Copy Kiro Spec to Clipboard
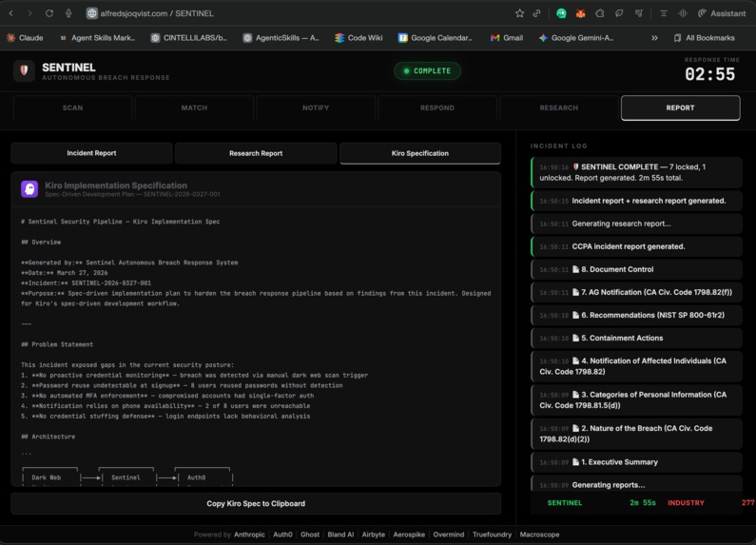This screenshot has height=545, width=756. (x=256, y=503)
